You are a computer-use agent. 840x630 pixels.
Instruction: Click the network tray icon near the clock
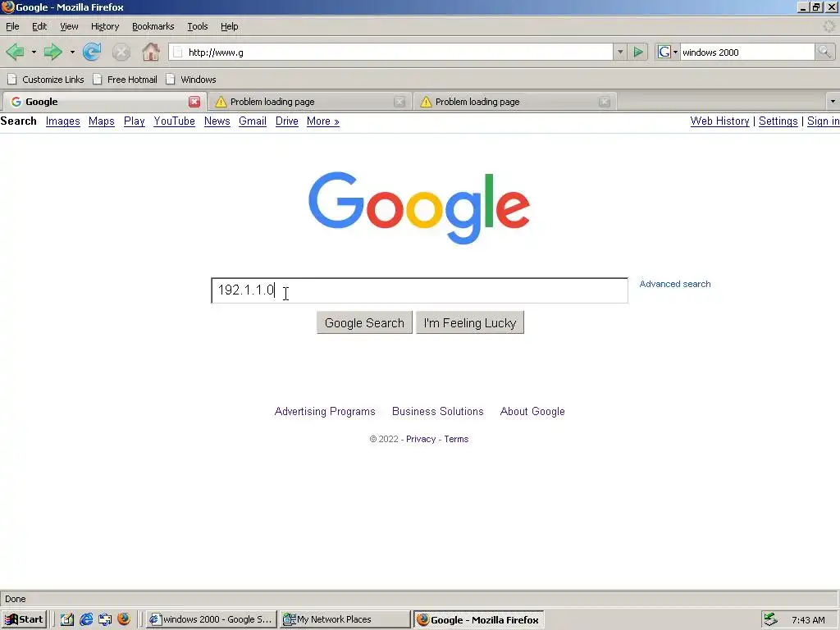pyautogui.click(x=770, y=619)
